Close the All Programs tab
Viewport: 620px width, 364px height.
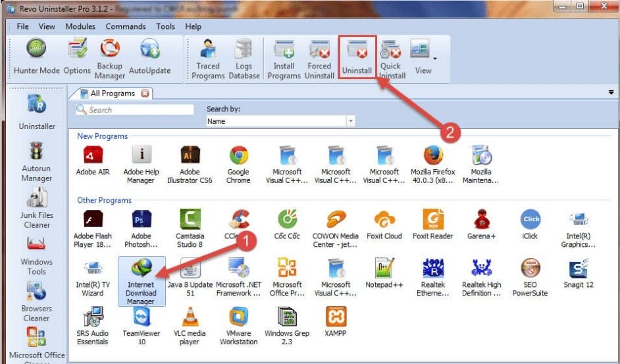click(x=145, y=93)
